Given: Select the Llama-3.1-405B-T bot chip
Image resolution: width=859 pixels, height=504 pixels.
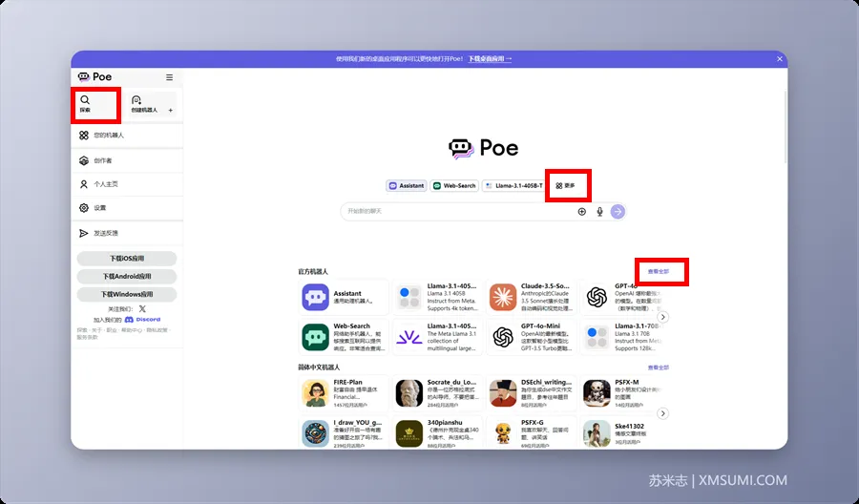Looking at the screenshot, I should click(x=513, y=186).
